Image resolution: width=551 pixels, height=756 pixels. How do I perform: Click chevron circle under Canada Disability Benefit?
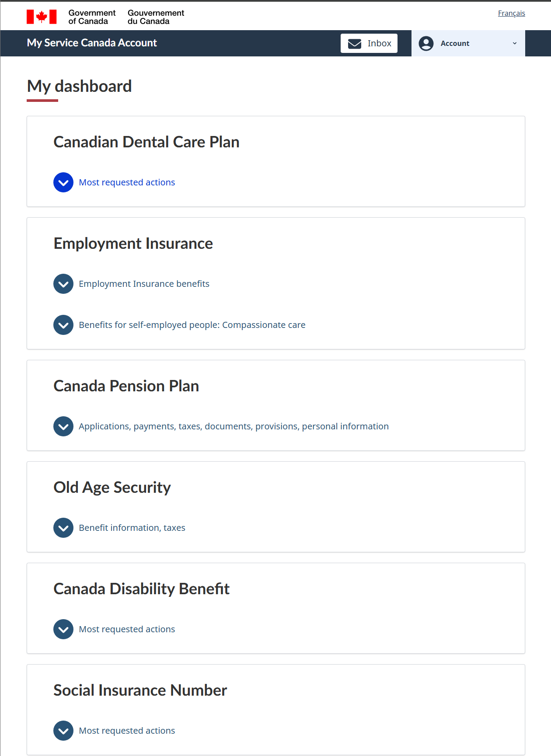point(63,629)
